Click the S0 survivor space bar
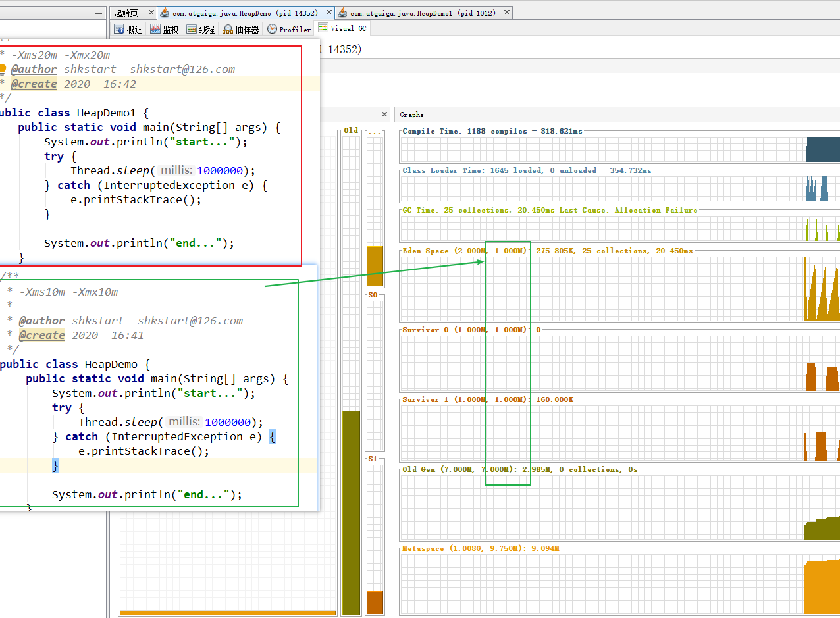Image resolution: width=840 pixels, height=618 pixels. (x=374, y=374)
